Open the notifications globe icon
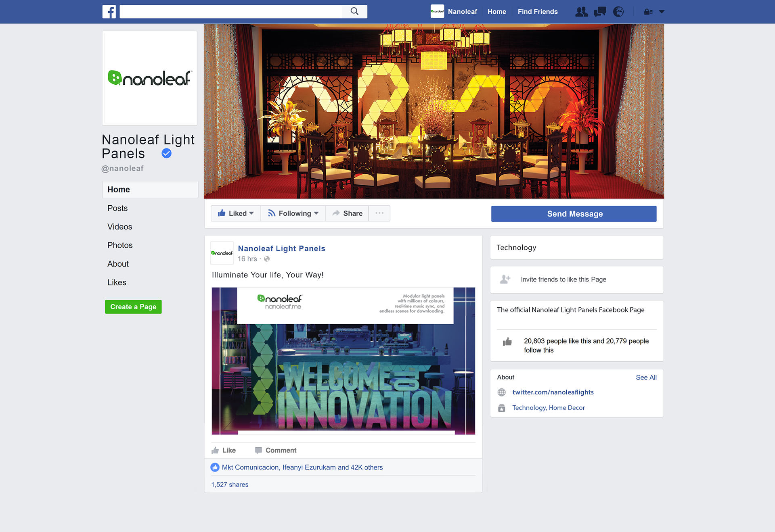This screenshot has height=532, width=775. (x=618, y=12)
